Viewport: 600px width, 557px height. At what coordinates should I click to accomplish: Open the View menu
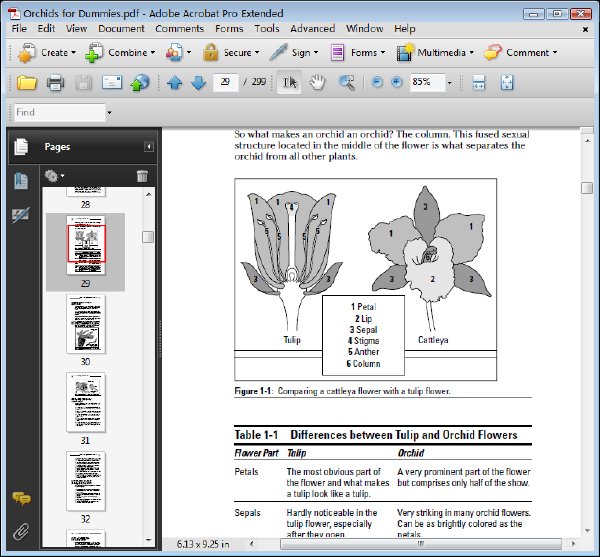point(76,29)
